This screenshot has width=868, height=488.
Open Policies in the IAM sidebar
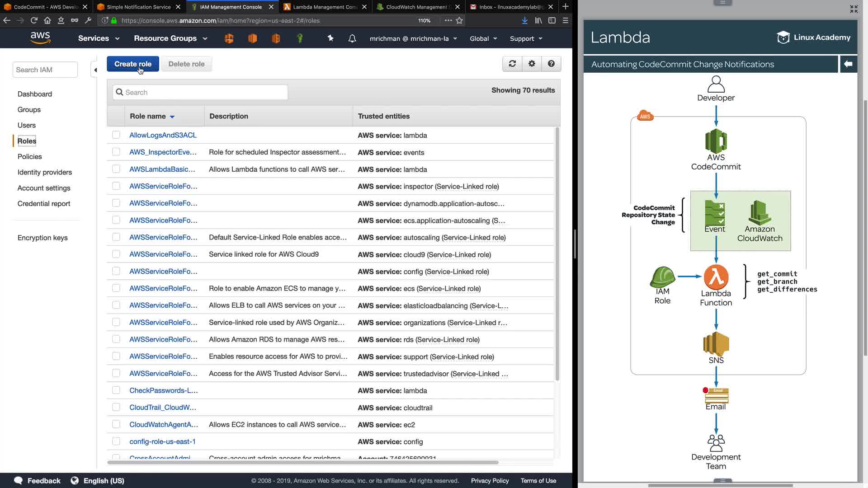click(x=29, y=156)
